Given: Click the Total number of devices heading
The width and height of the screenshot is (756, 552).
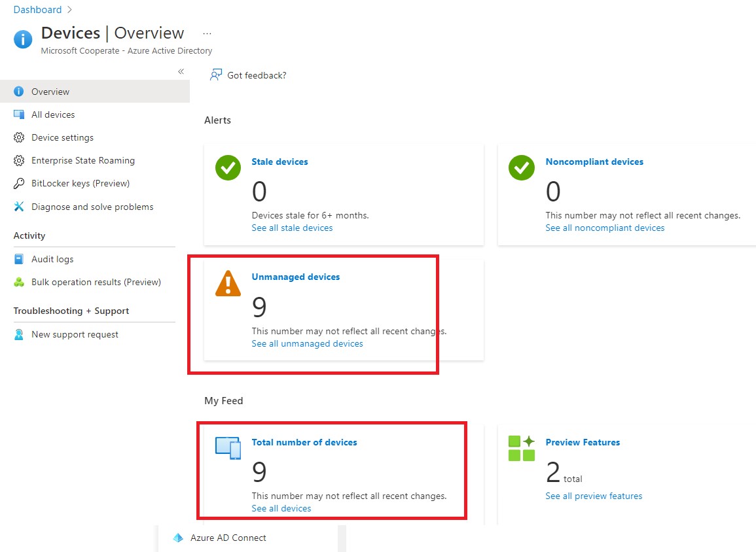Looking at the screenshot, I should (x=304, y=442).
